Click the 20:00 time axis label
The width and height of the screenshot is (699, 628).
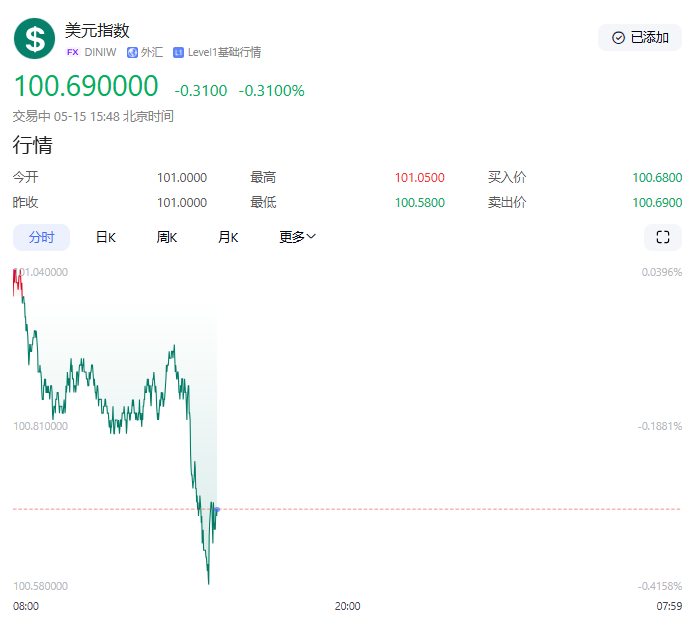click(x=347, y=606)
